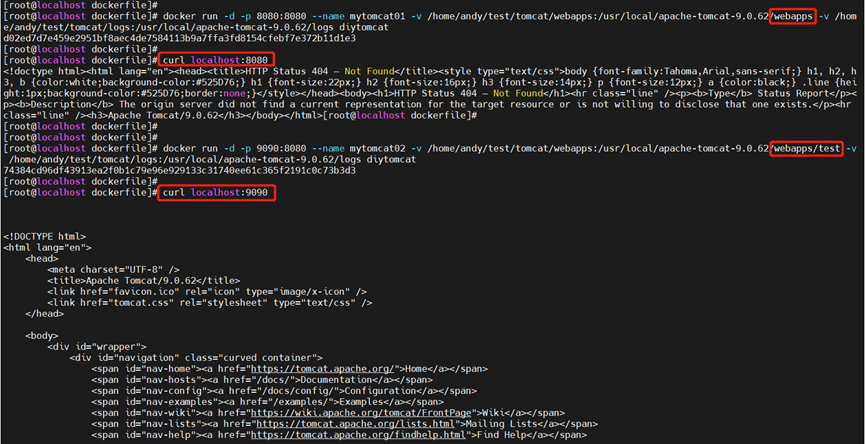This screenshot has width=865, height=444.
Task: Open the tomcat.apache.org/lists.html URL
Action: (x=356, y=424)
